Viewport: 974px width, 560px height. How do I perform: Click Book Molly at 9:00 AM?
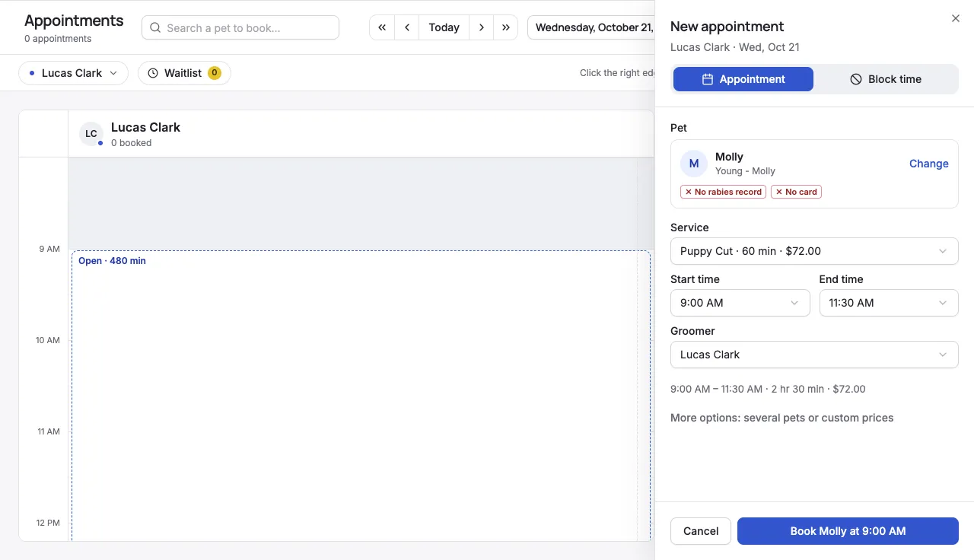pyautogui.click(x=848, y=531)
